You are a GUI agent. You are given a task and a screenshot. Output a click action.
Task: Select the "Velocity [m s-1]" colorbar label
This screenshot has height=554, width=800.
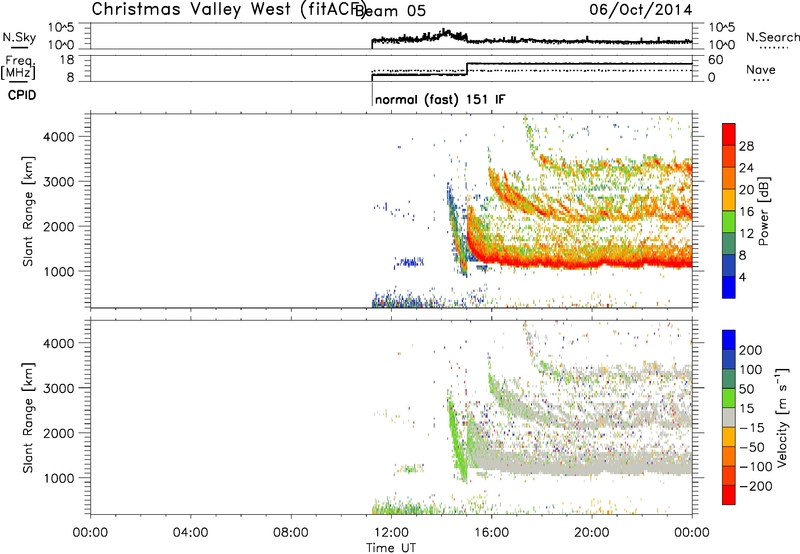click(x=782, y=418)
